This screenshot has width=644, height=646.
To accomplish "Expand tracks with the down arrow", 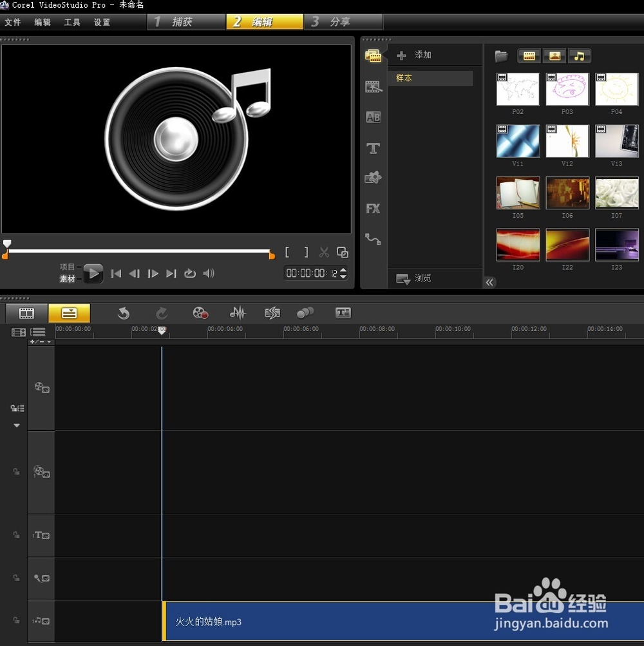I will pos(17,425).
